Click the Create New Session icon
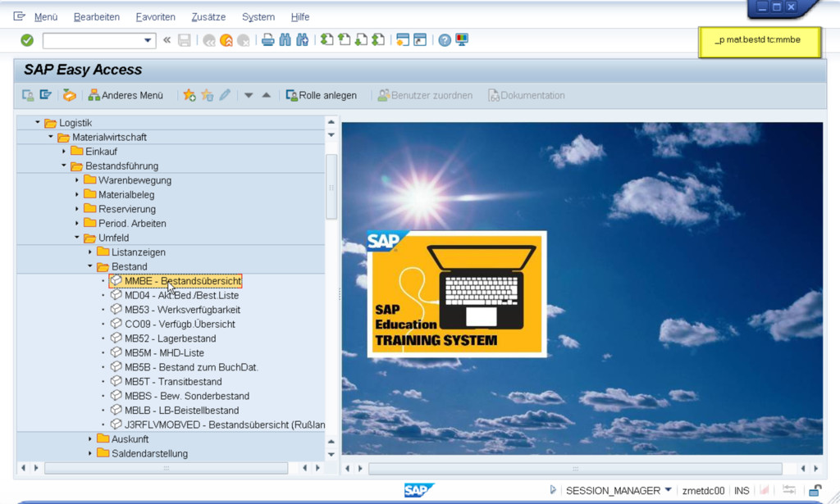The height and width of the screenshot is (504, 840). click(402, 40)
